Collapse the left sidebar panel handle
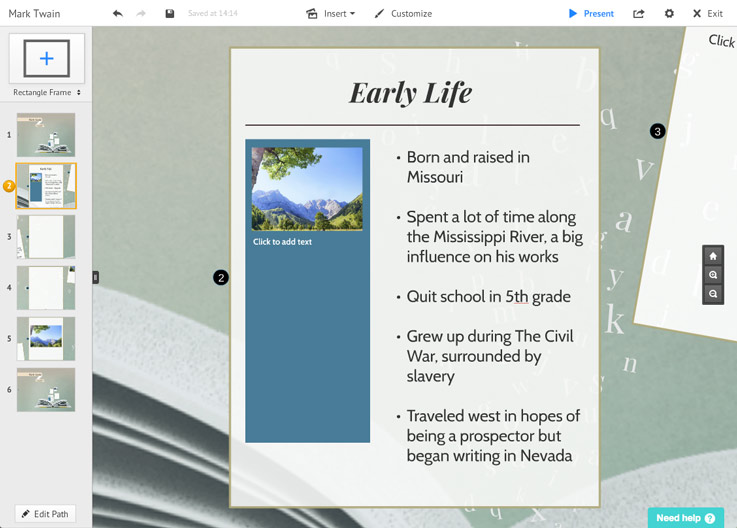Image resolution: width=737 pixels, height=528 pixels. (x=96, y=277)
